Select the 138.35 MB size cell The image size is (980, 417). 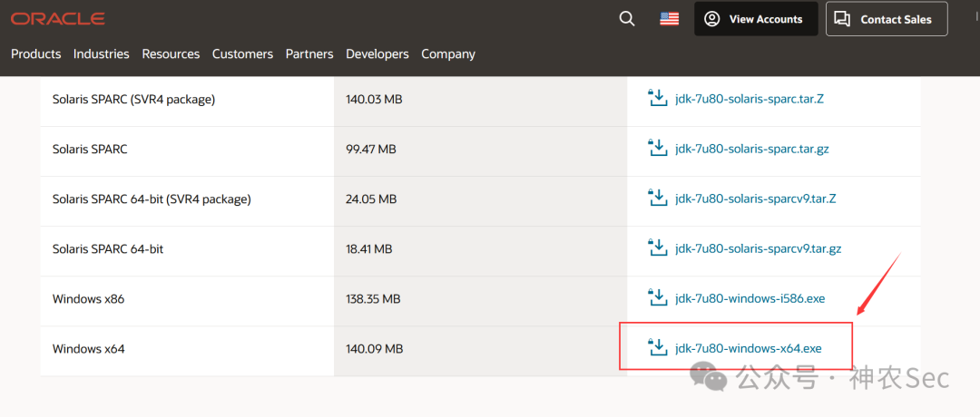481,301
